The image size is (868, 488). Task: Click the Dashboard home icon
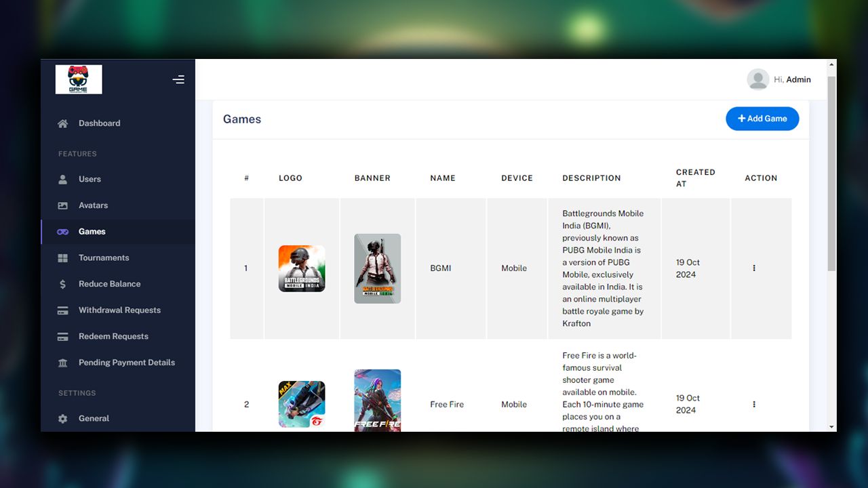(63, 123)
